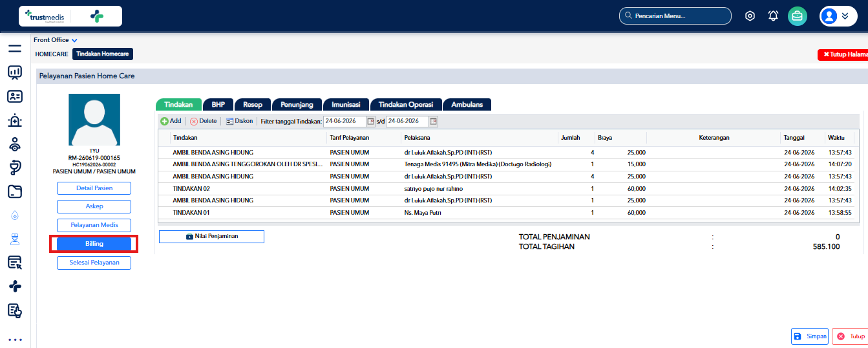This screenshot has height=348, width=868.
Task: Click the HOMECARE breadcrumb
Action: click(52, 54)
